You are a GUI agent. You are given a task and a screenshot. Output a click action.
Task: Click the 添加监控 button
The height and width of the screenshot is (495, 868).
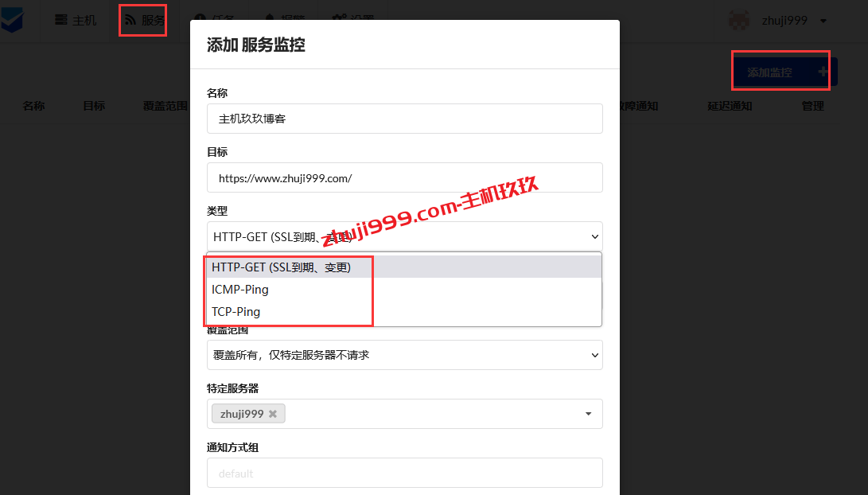click(x=784, y=72)
